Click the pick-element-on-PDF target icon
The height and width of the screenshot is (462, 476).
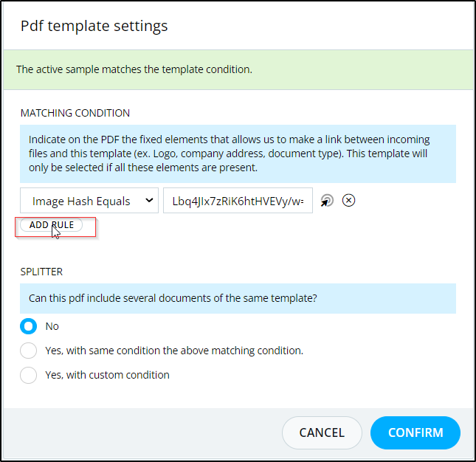(x=327, y=201)
